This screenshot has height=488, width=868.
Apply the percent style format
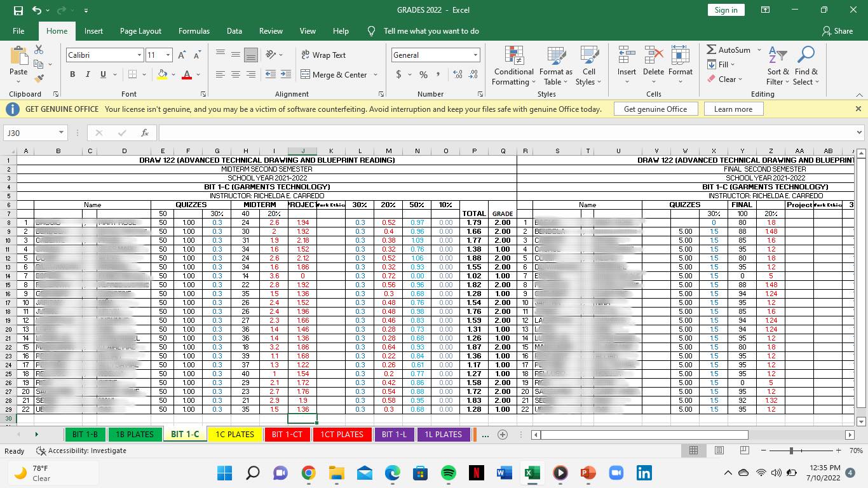coord(423,74)
